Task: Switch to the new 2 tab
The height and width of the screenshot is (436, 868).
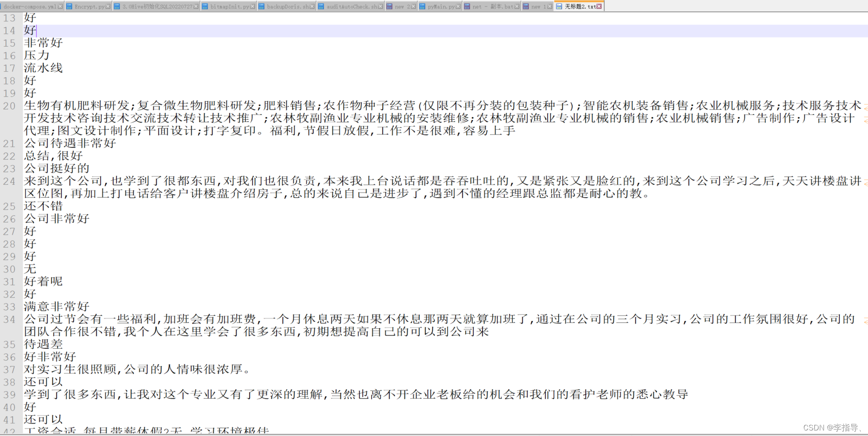Action: [402, 6]
